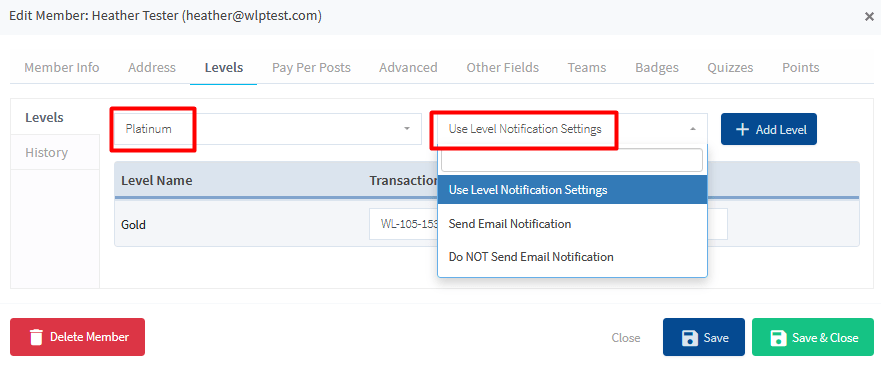Collapse the notification settings dropdown arrow
The image size is (881, 367).
[x=692, y=129]
